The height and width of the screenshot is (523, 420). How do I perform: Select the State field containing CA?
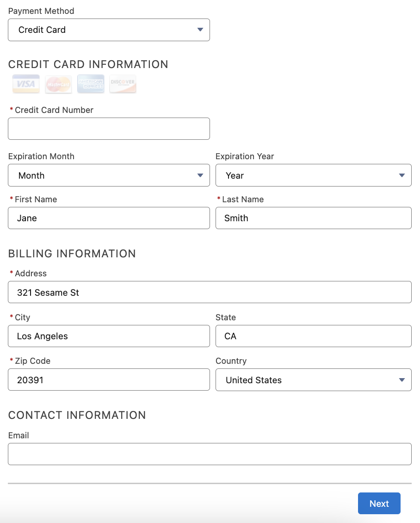click(x=313, y=336)
